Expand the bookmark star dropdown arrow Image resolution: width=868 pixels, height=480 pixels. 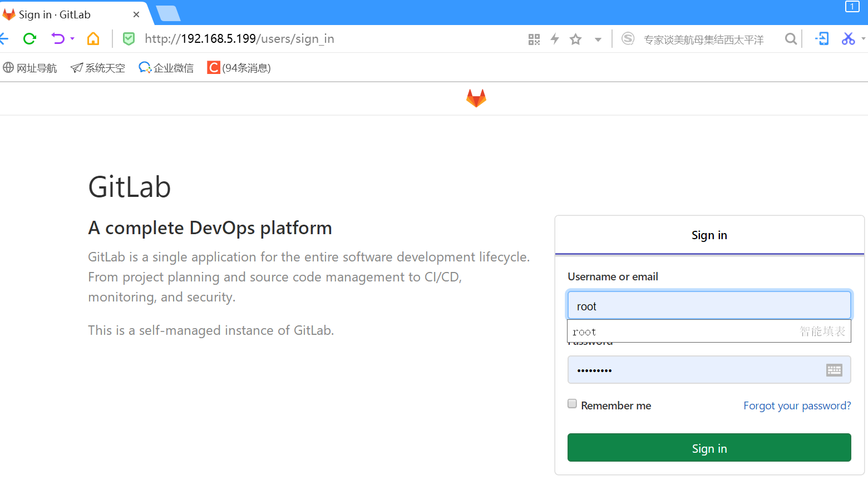coord(598,39)
